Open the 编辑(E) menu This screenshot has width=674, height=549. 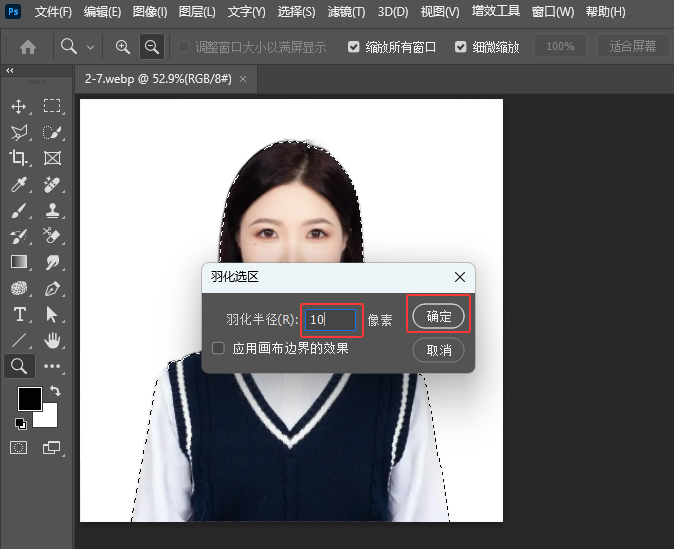pos(102,12)
